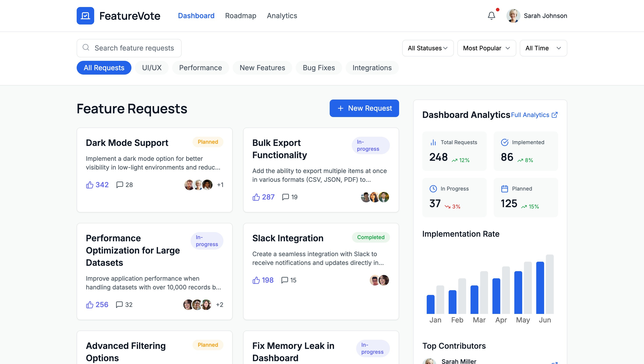Enable the Integrations filter chip
Image resolution: width=644 pixels, height=364 pixels.
click(x=372, y=68)
